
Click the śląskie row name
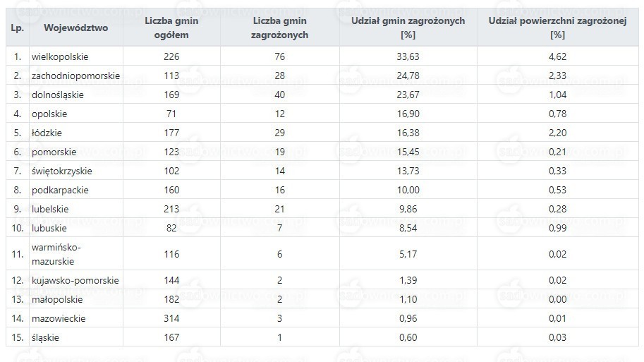point(46,338)
